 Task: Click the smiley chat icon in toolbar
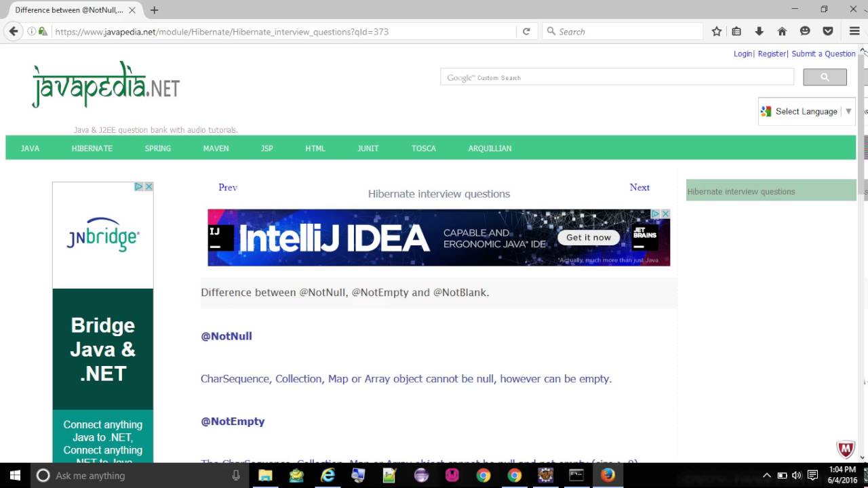(805, 31)
